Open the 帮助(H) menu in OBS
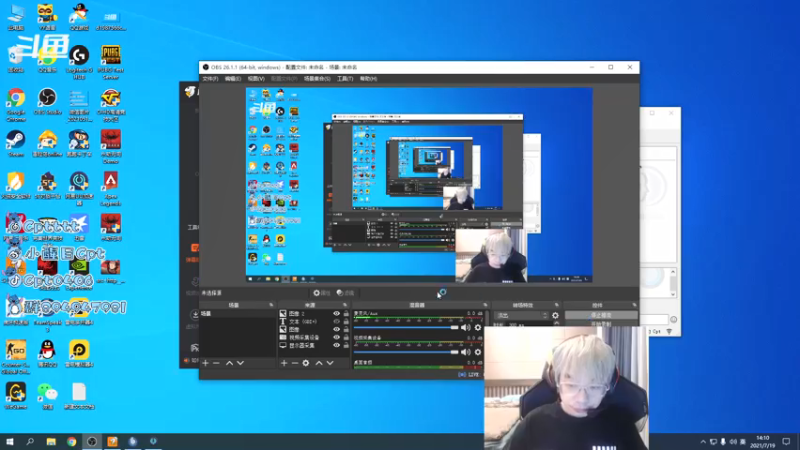The image size is (800, 450). coord(368,79)
